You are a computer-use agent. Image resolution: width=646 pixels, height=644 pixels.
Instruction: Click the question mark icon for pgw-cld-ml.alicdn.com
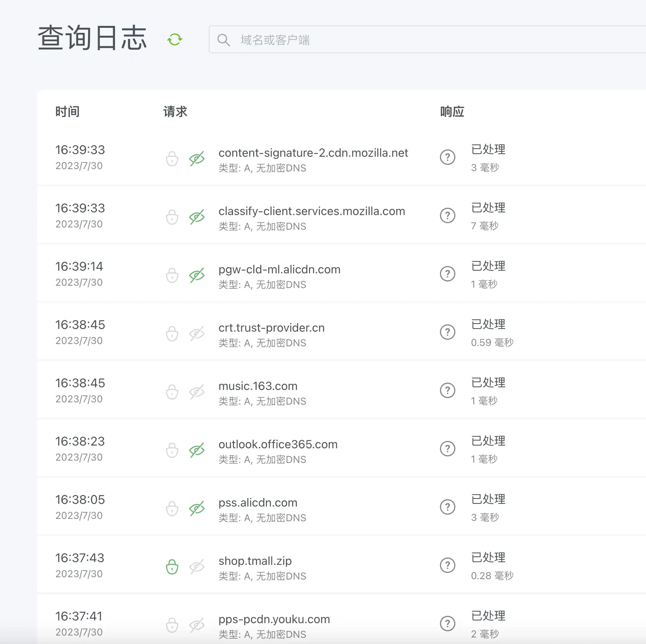447,274
